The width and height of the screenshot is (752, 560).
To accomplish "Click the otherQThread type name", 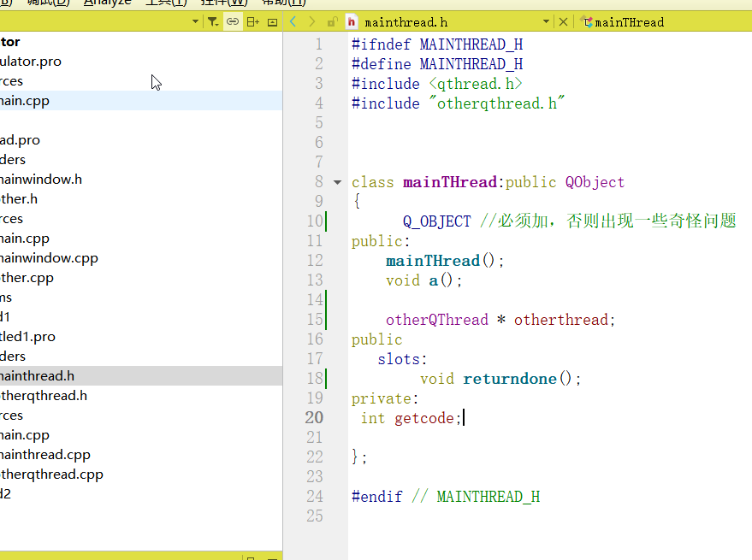I will 437,320.
